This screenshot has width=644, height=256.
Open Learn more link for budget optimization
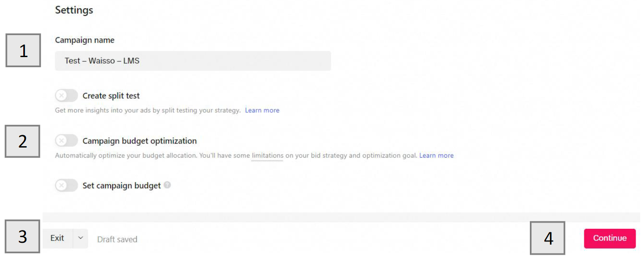point(436,155)
